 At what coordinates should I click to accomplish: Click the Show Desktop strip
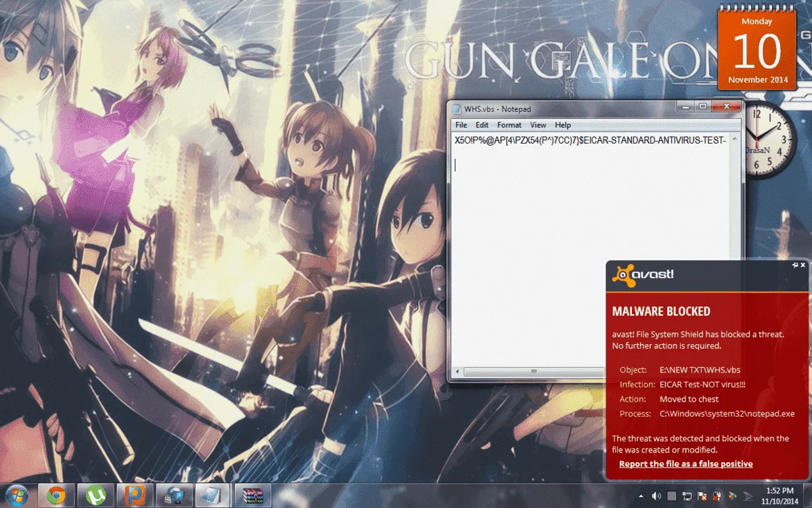pos(807,495)
